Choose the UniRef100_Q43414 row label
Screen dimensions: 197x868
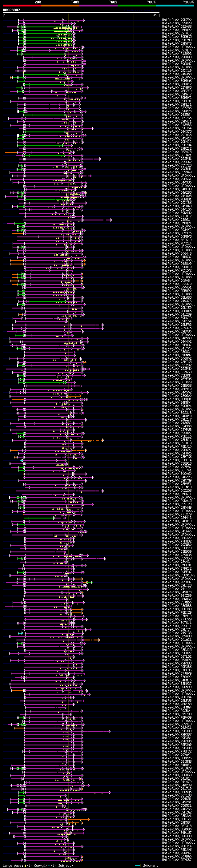click(177, 138)
